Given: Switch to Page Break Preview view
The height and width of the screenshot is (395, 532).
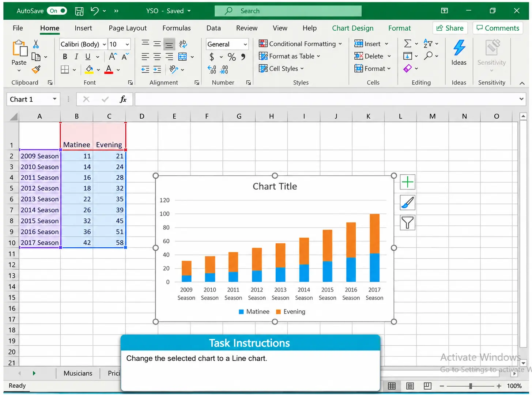Looking at the screenshot, I should click(x=427, y=386).
